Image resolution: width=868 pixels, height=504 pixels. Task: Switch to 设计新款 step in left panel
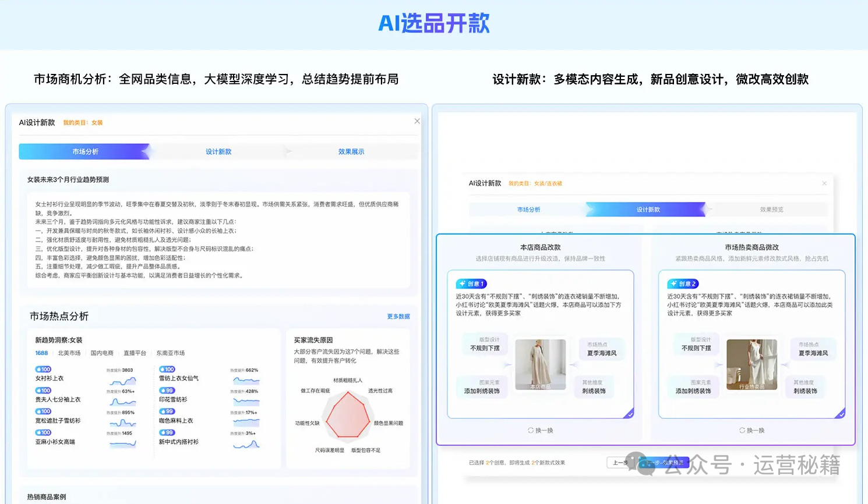click(x=218, y=152)
